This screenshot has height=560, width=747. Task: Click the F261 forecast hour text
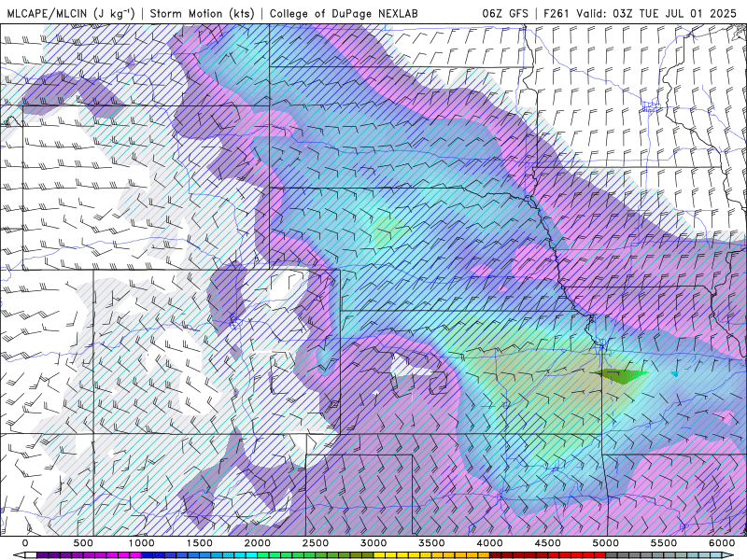click(556, 13)
